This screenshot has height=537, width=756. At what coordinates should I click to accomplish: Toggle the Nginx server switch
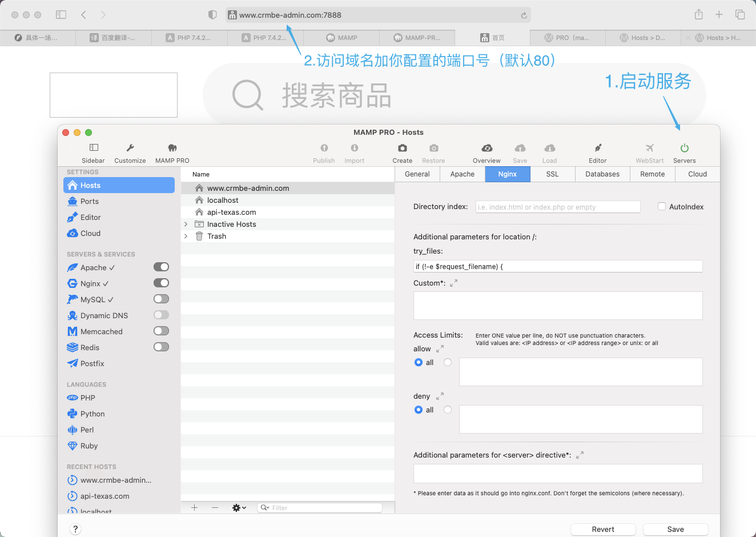162,283
